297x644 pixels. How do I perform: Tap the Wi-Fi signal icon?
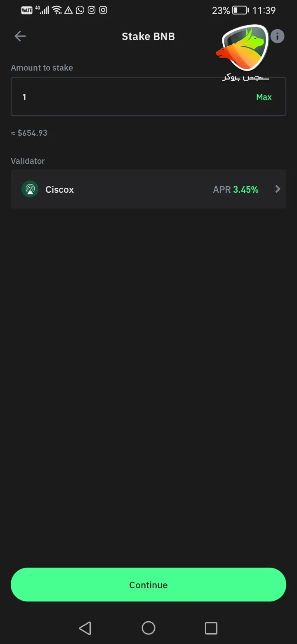pyautogui.click(x=57, y=10)
